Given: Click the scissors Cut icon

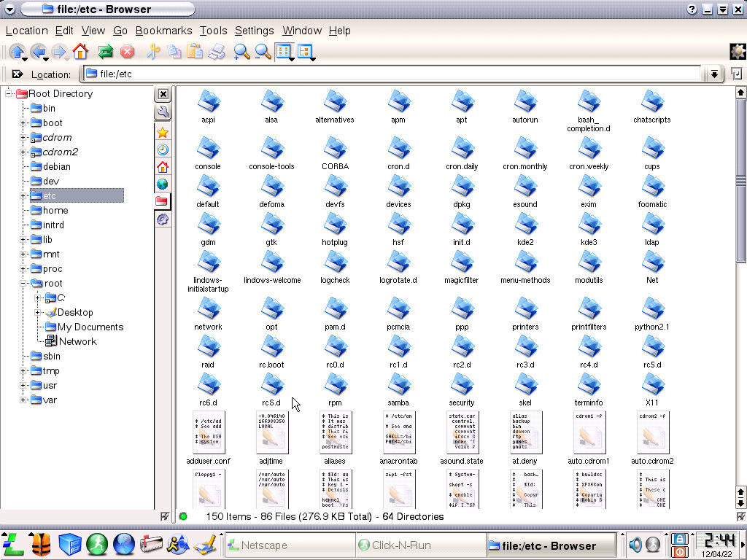Looking at the screenshot, I should coord(152,52).
